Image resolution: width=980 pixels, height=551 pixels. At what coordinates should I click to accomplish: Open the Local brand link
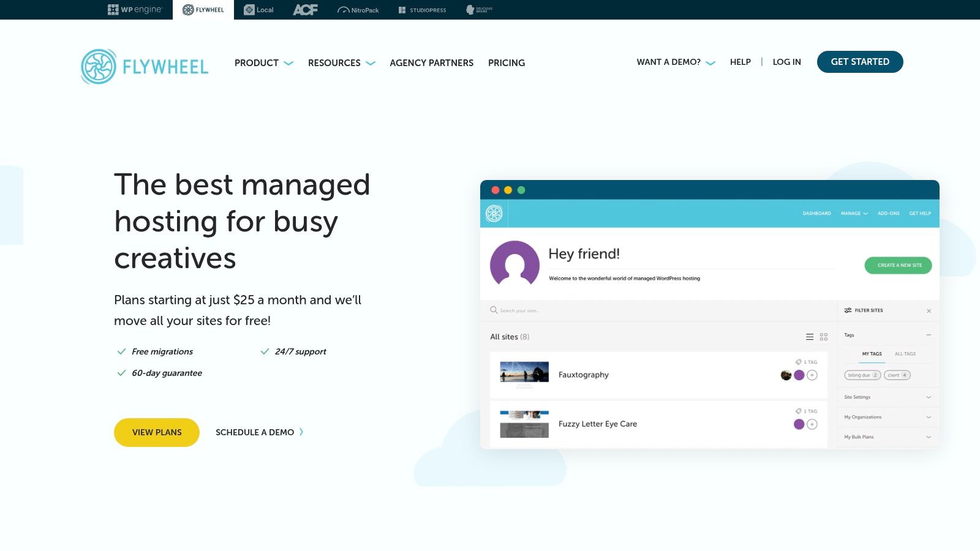click(x=258, y=10)
